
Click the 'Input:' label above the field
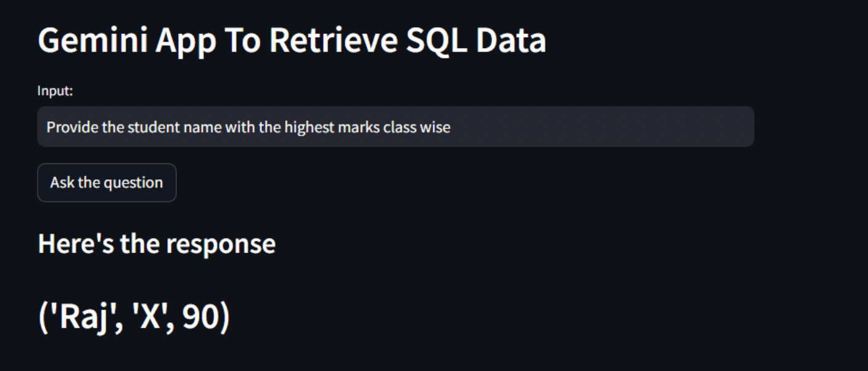point(55,91)
